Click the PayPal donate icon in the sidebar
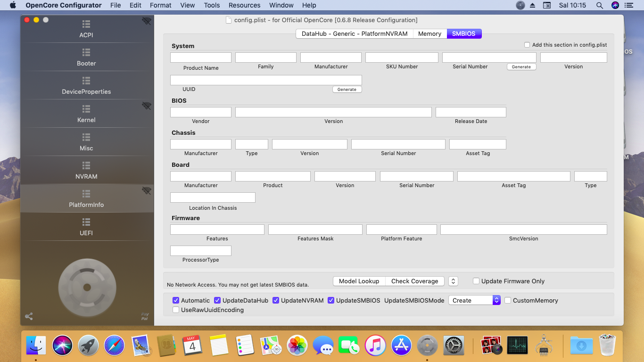The height and width of the screenshot is (362, 644). [x=145, y=316]
